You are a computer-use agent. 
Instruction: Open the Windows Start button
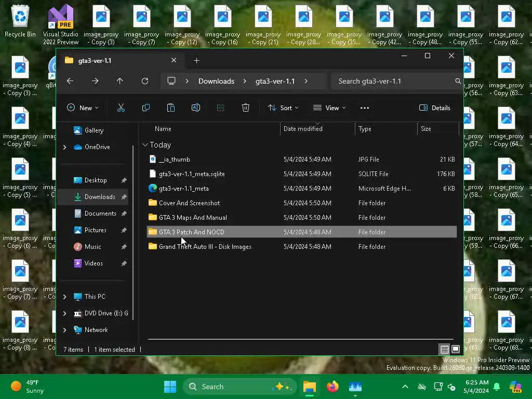170,387
